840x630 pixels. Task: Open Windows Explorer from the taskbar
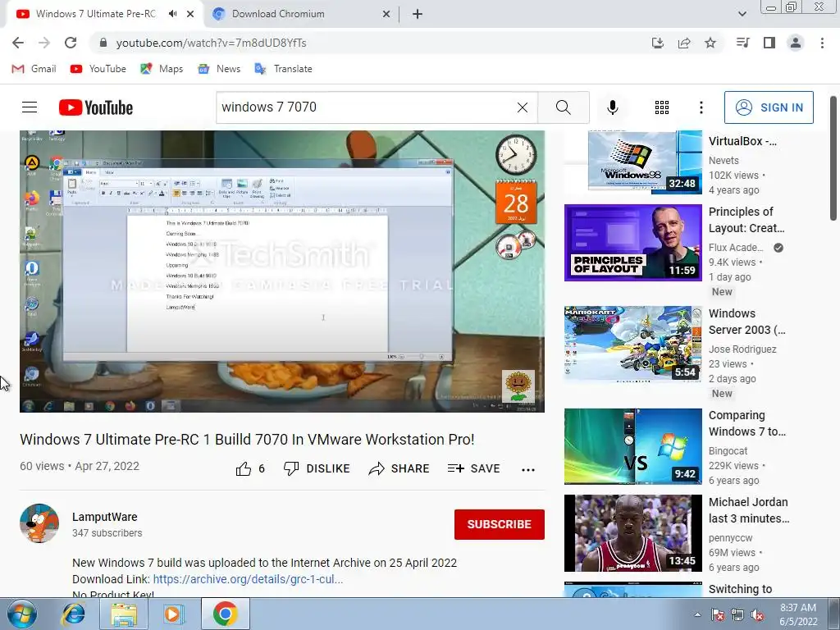[x=123, y=614]
